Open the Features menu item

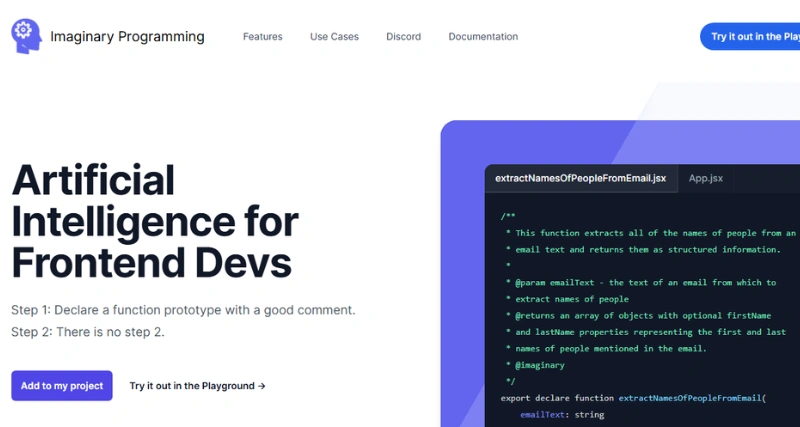262,37
